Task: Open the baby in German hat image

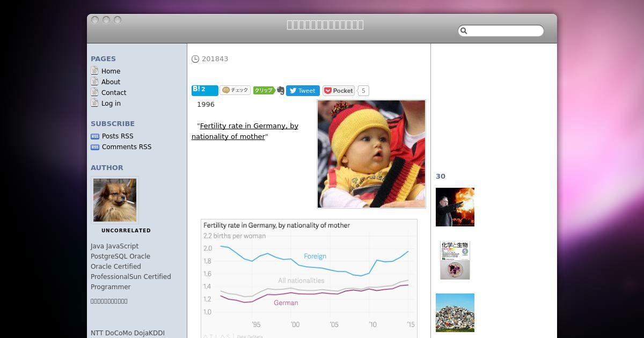Action: tap(371, 154)
